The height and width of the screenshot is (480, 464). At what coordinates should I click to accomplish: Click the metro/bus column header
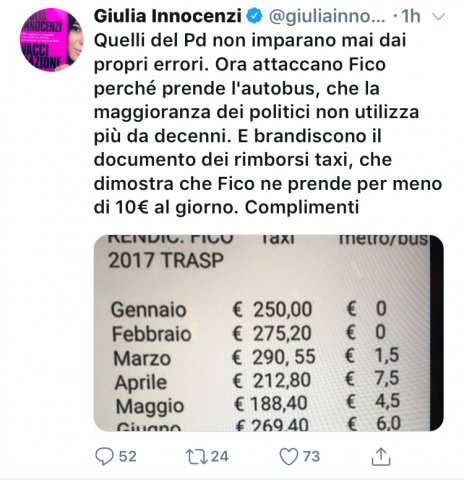click(x=383, y=239)
